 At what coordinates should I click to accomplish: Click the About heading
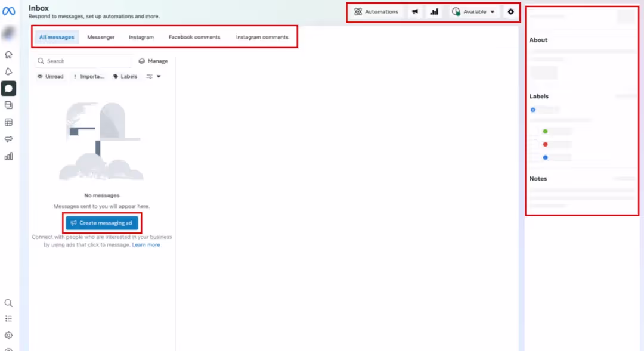tap(538, 40)
